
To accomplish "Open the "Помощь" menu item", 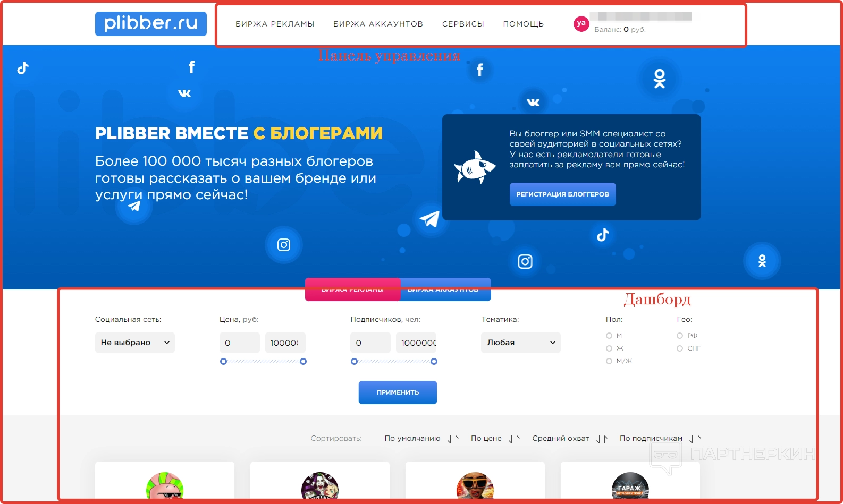I will 524,24.
